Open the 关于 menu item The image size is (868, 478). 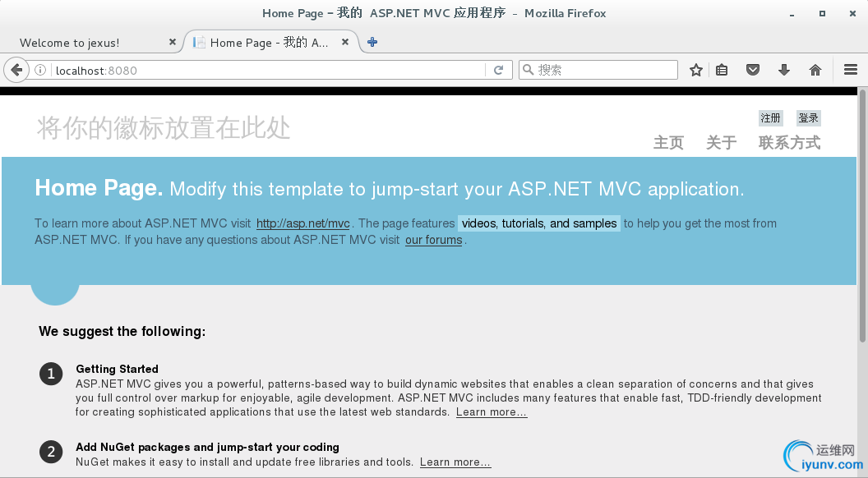click(x=722, y=143)
